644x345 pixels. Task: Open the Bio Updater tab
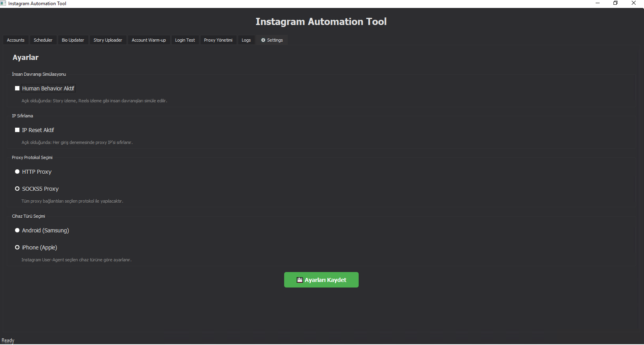coord(73,40)
